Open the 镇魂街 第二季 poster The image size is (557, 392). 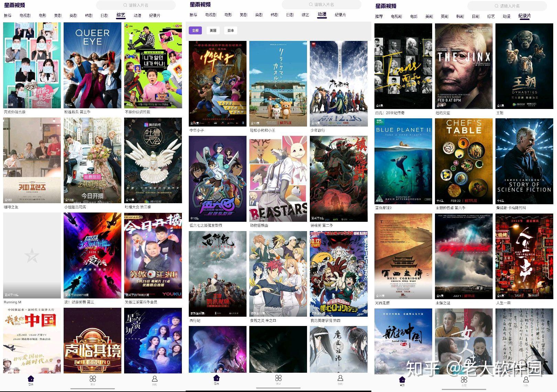pyautogui.click(x=339, y=179)
